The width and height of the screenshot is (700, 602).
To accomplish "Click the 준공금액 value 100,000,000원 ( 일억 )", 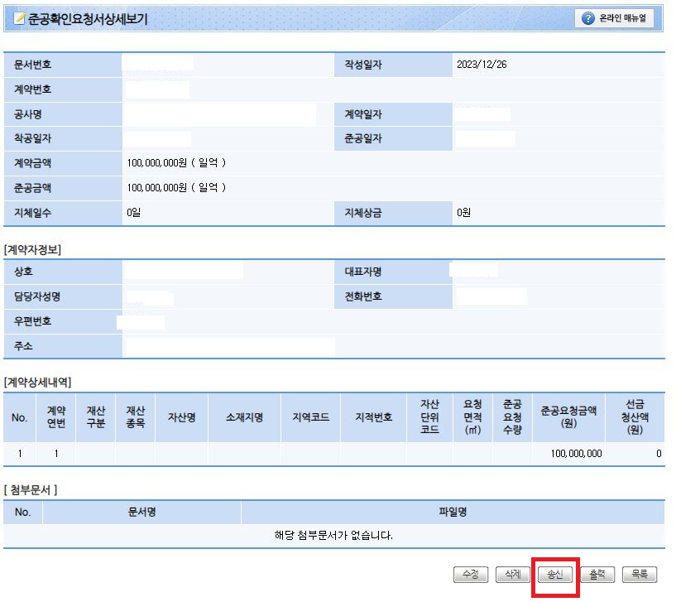I will (176, 187).
